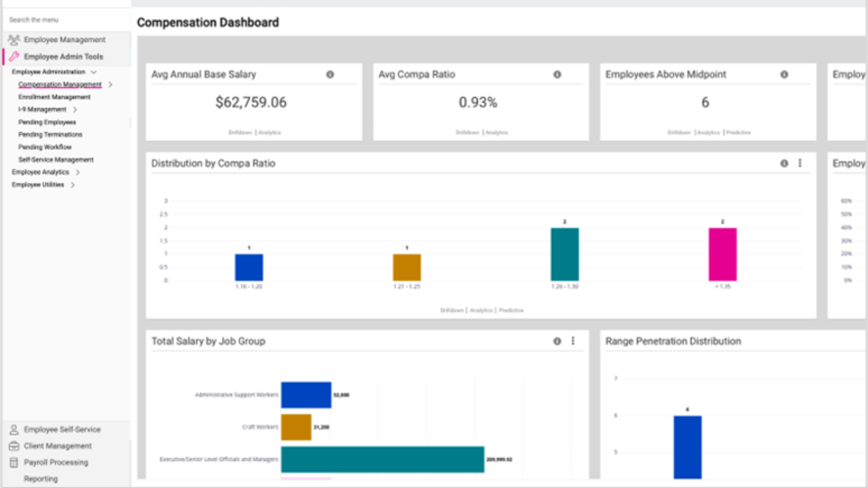Open three-dot menu on Total Salary by Job Group

point(573,341)
